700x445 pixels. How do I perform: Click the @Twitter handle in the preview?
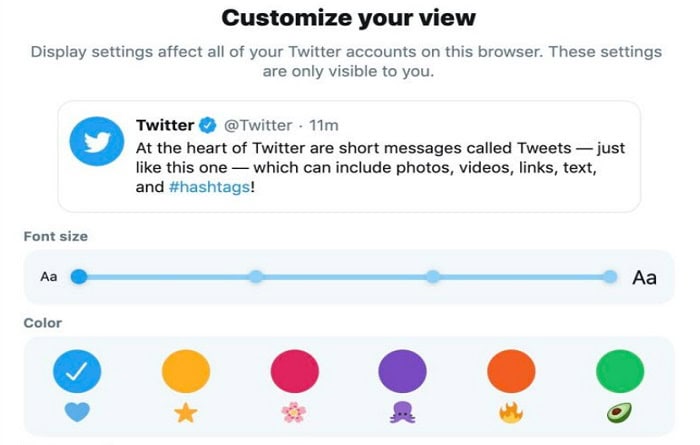(x=258, y=125)
